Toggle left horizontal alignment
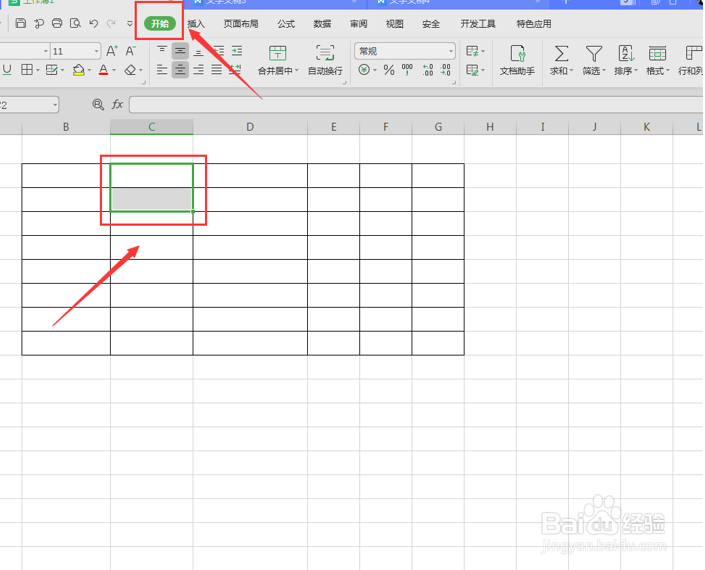705x570 pixels. pyautogui.click(x=162, y=70)
